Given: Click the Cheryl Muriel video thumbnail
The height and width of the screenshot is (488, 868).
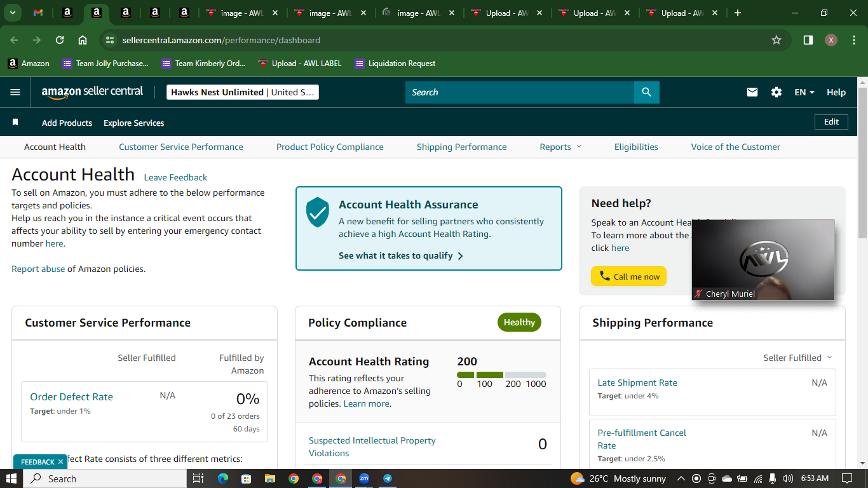Looking at the screenshot, I should [763, 259].
